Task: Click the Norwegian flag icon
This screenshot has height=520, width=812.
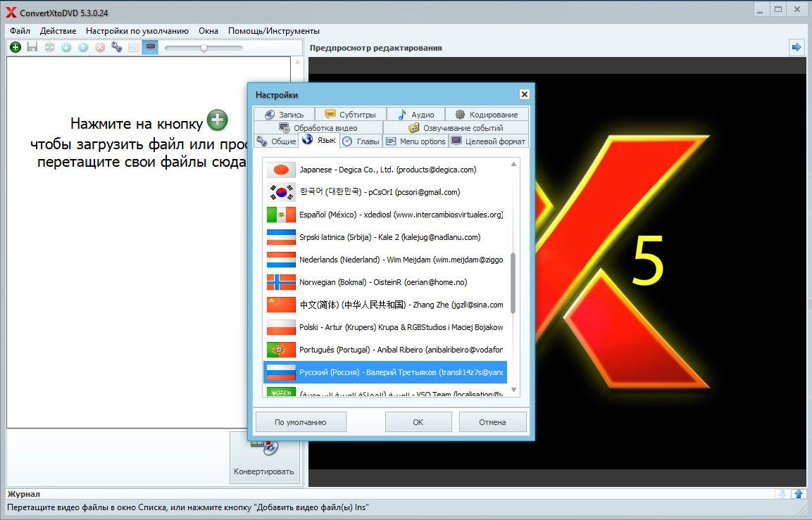Action: [281, 282]
